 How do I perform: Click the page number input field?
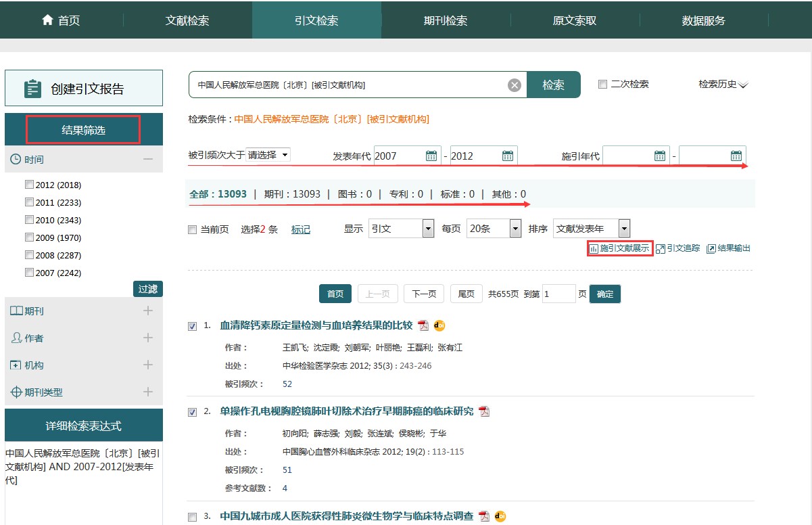click(558, 294)
